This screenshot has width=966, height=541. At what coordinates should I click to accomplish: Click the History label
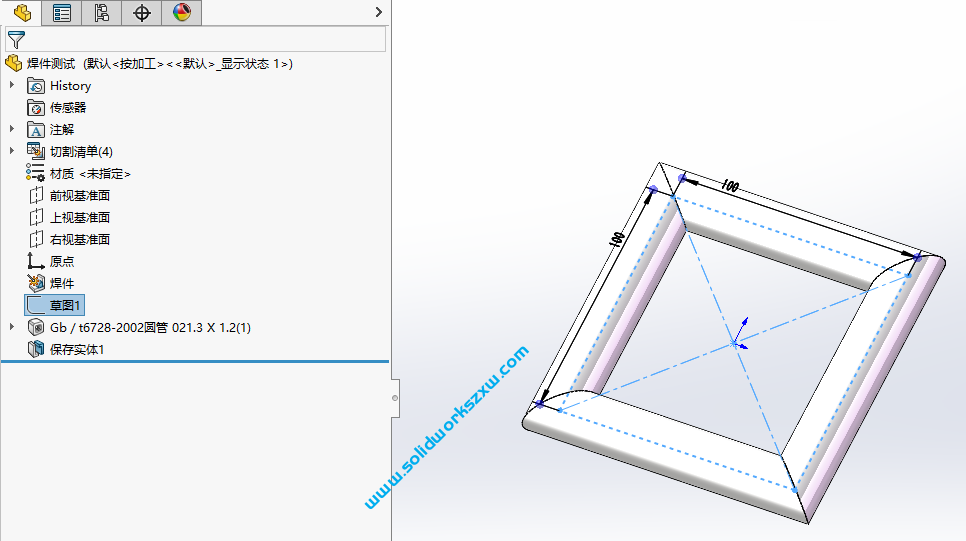point(70,86)
